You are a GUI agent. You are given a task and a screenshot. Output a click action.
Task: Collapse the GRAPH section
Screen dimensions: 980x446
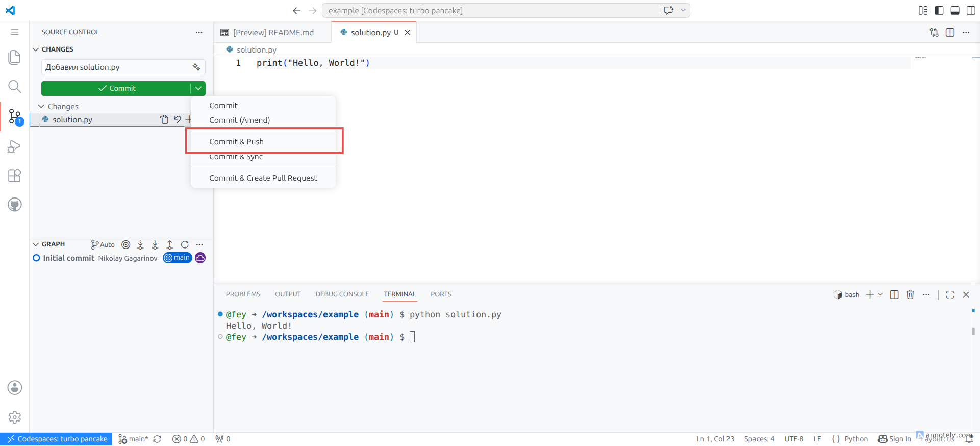(x=36, y=244)
